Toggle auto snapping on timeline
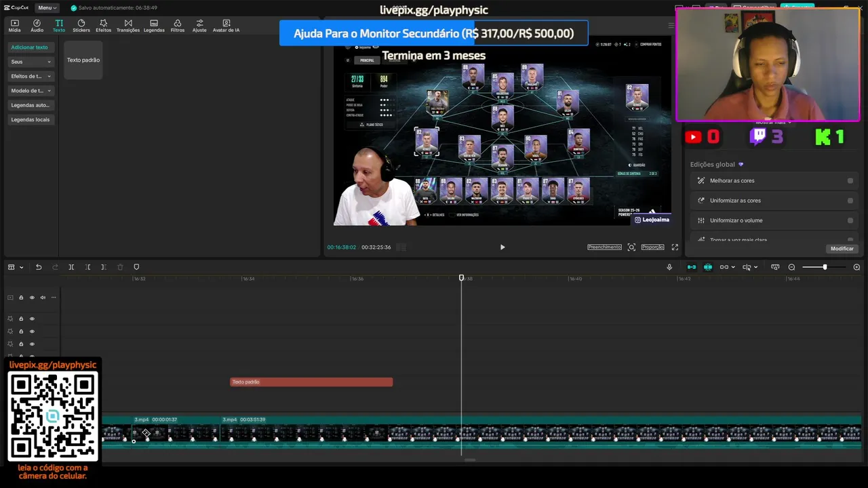868x488 pixels. click(x=708, y=267)
